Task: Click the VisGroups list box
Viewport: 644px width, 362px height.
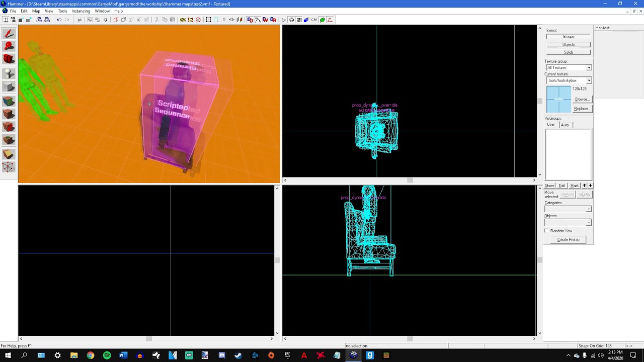Action: click(x=569, y=155)
